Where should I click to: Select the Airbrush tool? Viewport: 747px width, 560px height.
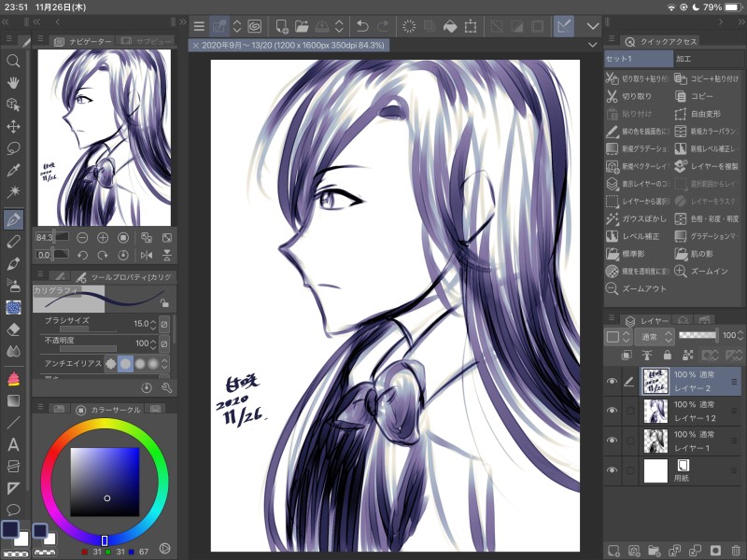[13, 286]
